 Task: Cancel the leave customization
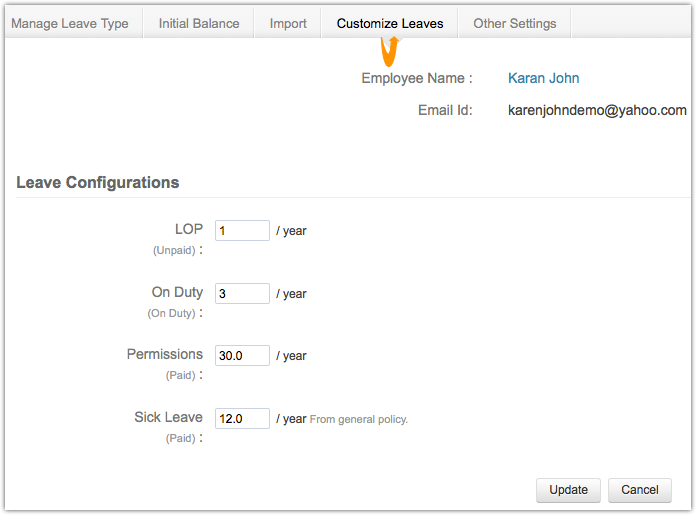[x=639, y=490]
